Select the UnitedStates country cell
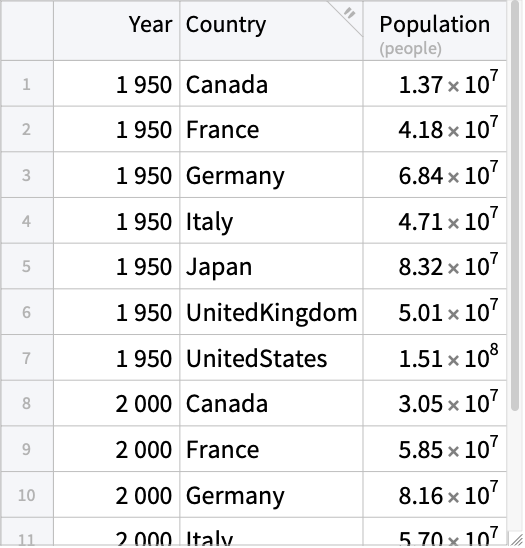 (x=271, y=358)
